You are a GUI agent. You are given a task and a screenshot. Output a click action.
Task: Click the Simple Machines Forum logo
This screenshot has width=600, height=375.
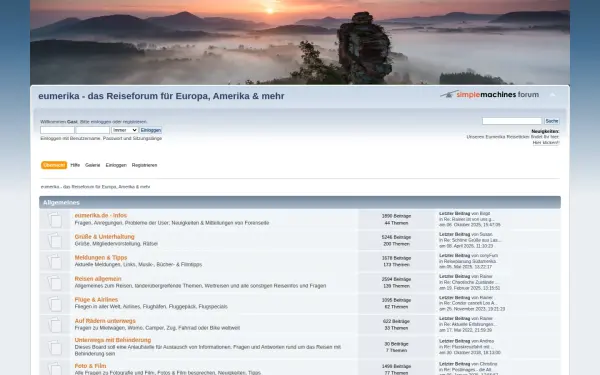coord(489,94)
